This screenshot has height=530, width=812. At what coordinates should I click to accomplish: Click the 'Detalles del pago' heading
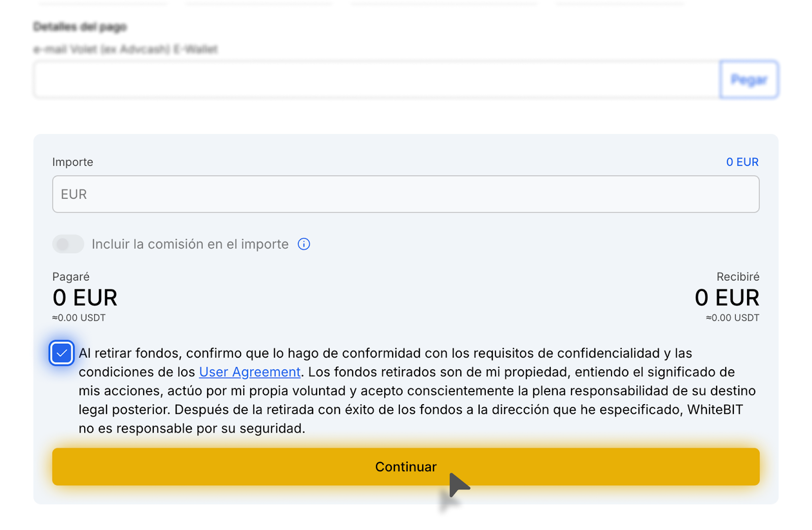pyautogui.click(x=80, y=27)
